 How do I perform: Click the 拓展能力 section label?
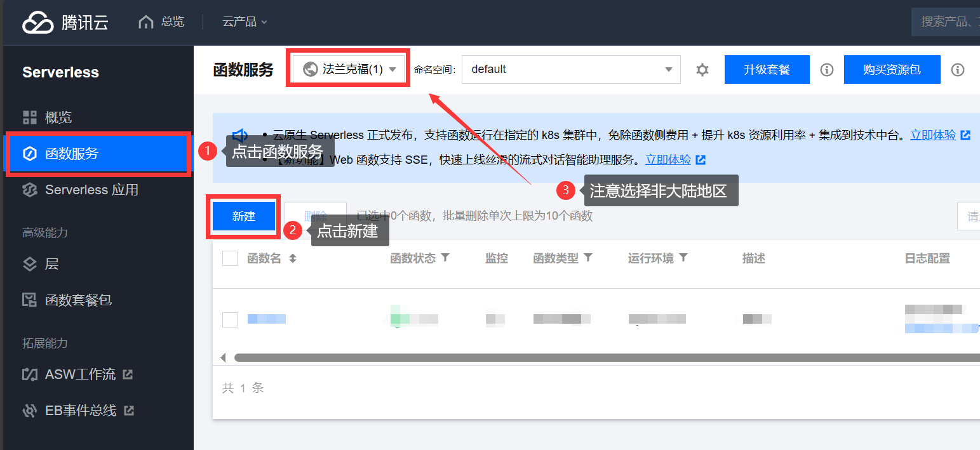point(45,343)
